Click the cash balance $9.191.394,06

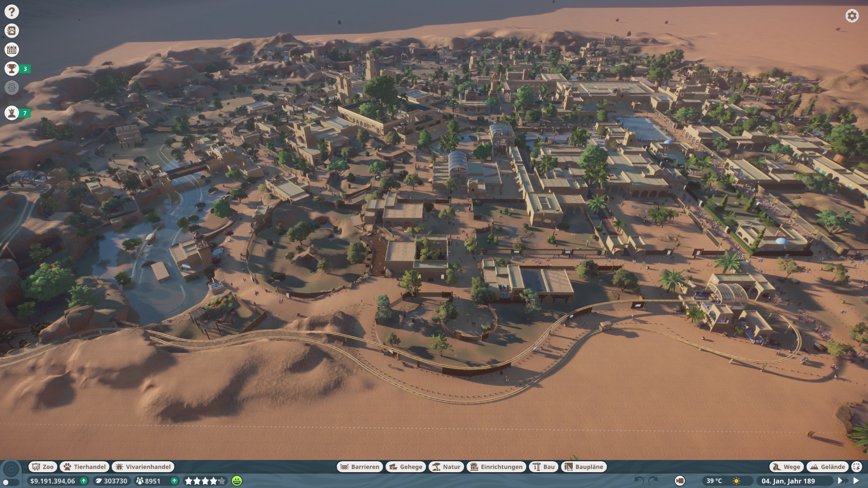[52, 481]
